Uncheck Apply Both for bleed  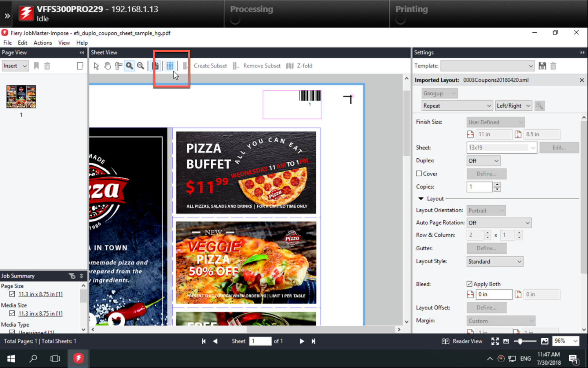[x=470, y=284]
